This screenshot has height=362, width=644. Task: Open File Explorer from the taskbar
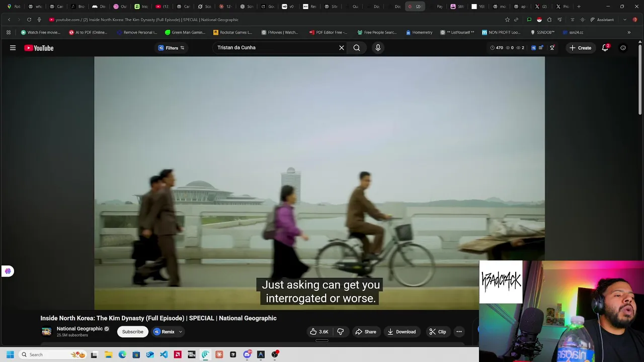(108, 354)
